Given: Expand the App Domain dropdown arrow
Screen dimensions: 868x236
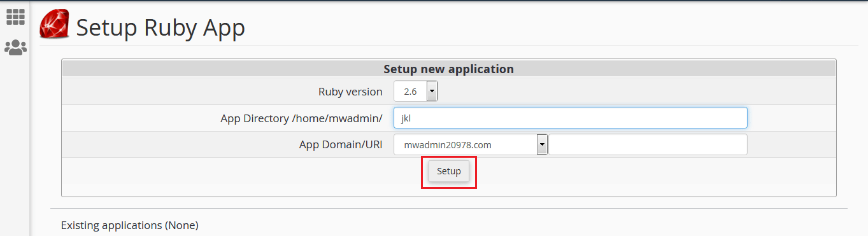Looking at the screenshot, I should [542, 144].
